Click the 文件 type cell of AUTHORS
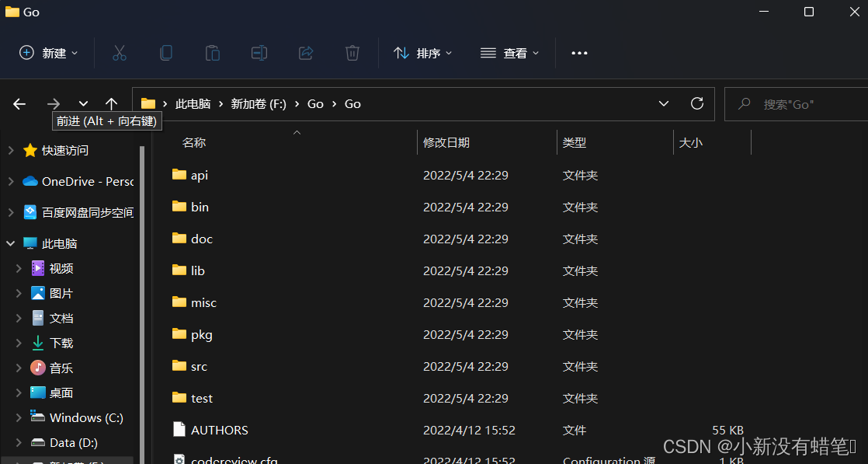The height and width of the screenshot is (464, 868). click(575, 430)
